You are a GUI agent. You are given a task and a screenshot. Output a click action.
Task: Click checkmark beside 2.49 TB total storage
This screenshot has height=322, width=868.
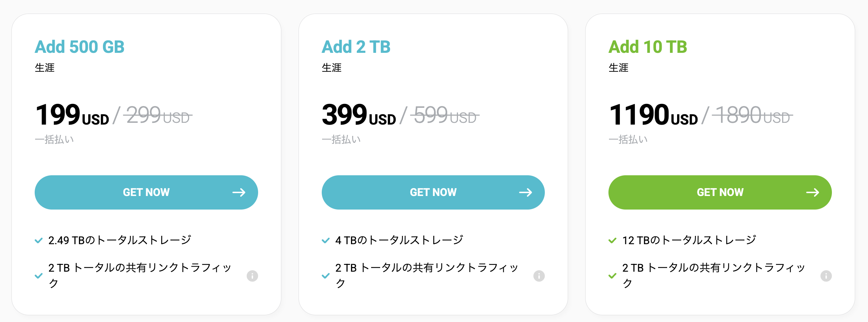pos(39,240)
